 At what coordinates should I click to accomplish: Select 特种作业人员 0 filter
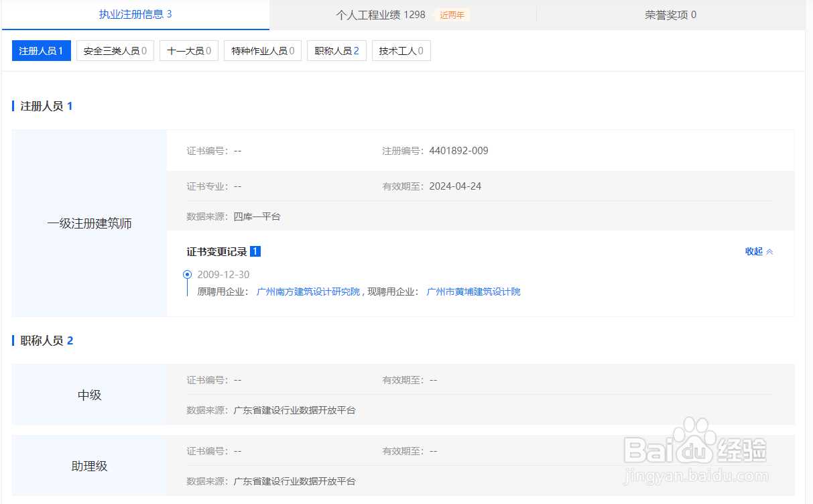pos(263,51)
